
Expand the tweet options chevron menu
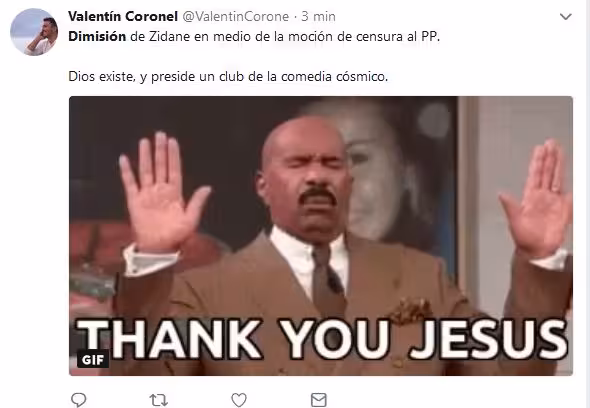point(566,17)
